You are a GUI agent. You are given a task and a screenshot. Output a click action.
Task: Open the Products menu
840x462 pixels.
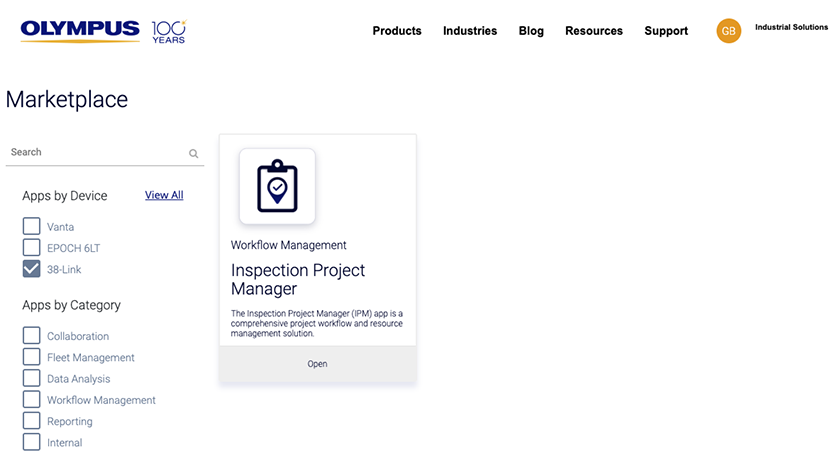point(397,31)
